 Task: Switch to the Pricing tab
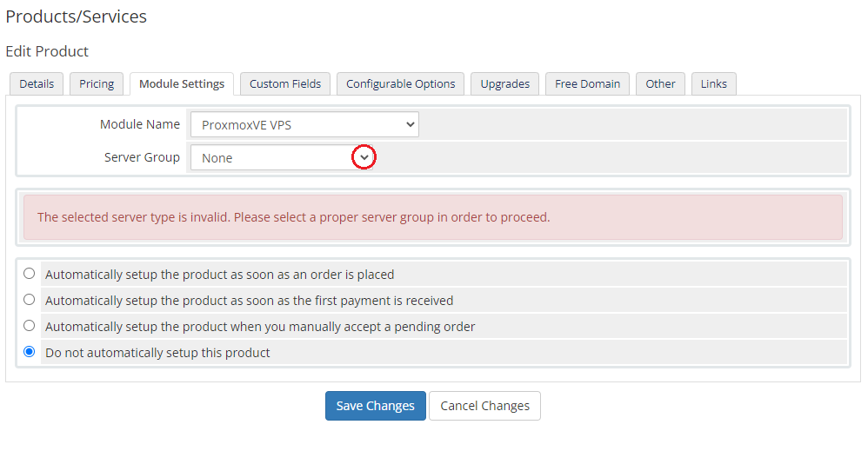(97, 84)
